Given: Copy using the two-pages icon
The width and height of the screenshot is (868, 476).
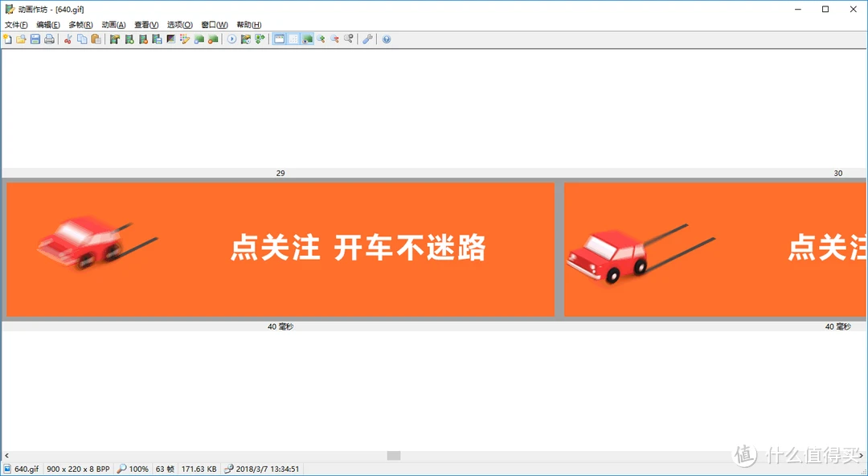Looking at the screenshot, I should [x=82, y=39].
